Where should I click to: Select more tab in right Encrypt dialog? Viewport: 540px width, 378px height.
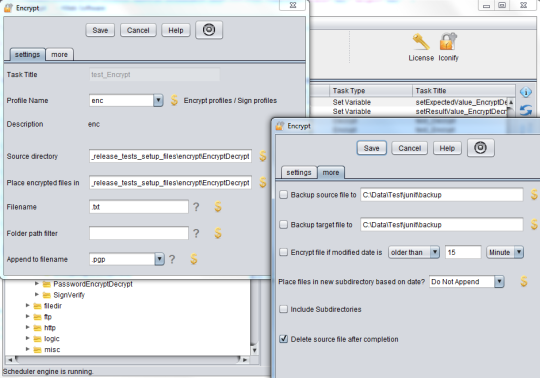331,172
